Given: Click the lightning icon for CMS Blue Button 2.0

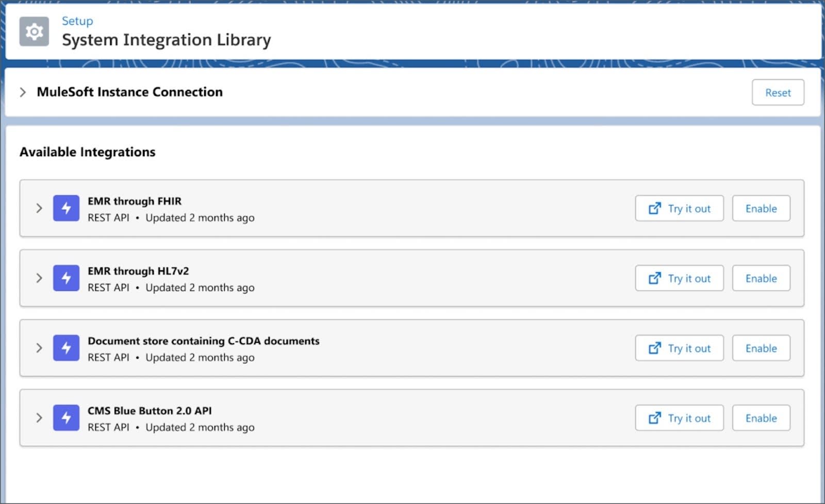Looking at the screenshot, I should [x=66, y=418].
